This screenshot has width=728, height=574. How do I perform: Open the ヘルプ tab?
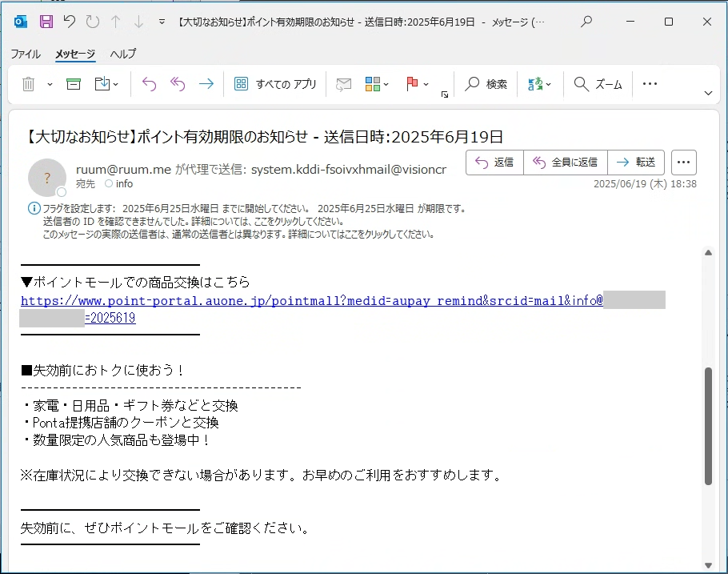(123, 54)
